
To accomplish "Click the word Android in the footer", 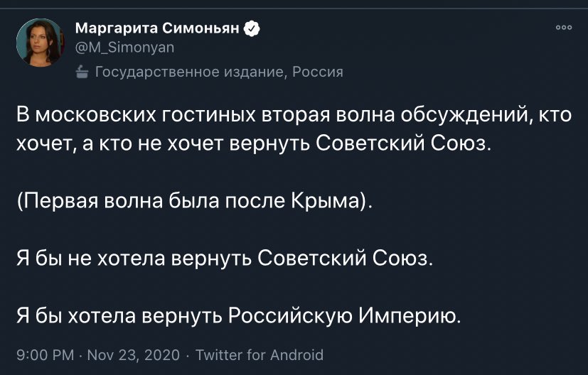I will 296,355.
